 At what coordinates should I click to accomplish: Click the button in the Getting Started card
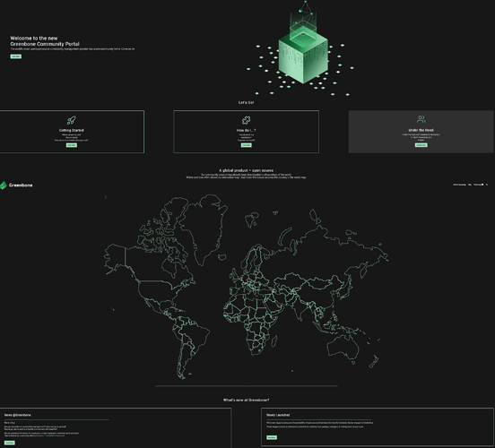tap(72, 145)
